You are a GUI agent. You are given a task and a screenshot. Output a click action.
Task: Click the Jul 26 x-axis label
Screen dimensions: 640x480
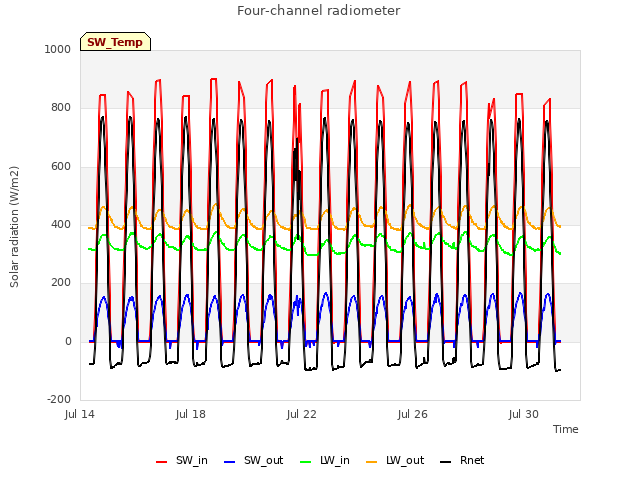click(x=413, y=414)
